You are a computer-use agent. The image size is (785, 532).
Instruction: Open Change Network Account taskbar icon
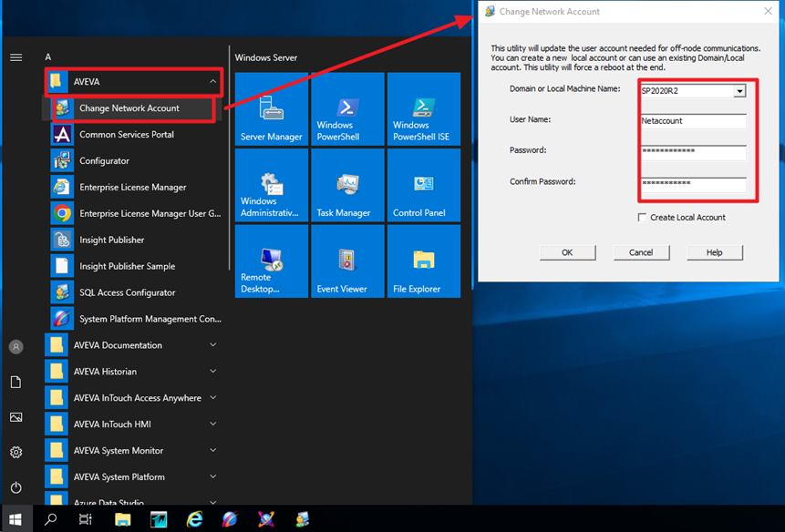pyautogui.click(x=303, y=519)
